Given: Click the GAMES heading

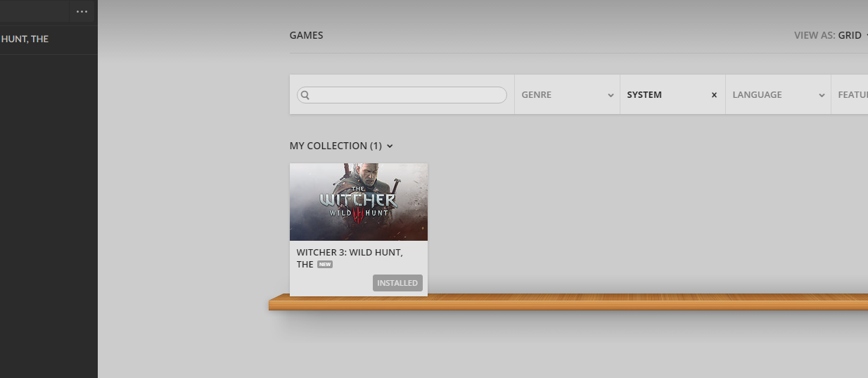Looking at the screenshot, I should click(307, 35).
